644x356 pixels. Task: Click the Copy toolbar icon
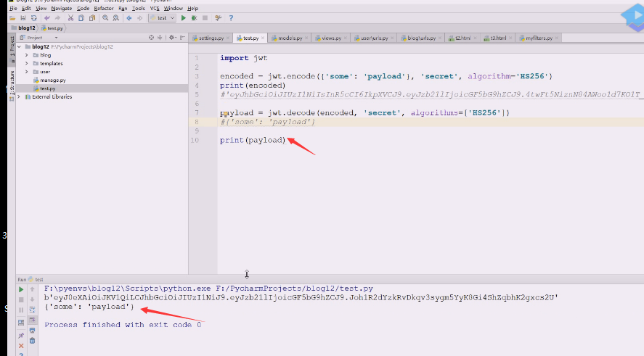81,18
